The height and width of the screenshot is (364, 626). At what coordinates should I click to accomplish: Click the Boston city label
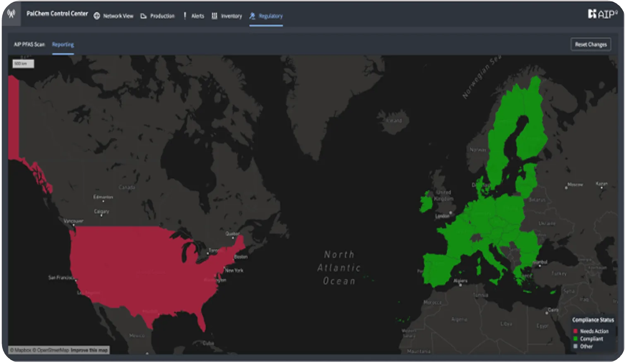point(241,257)
